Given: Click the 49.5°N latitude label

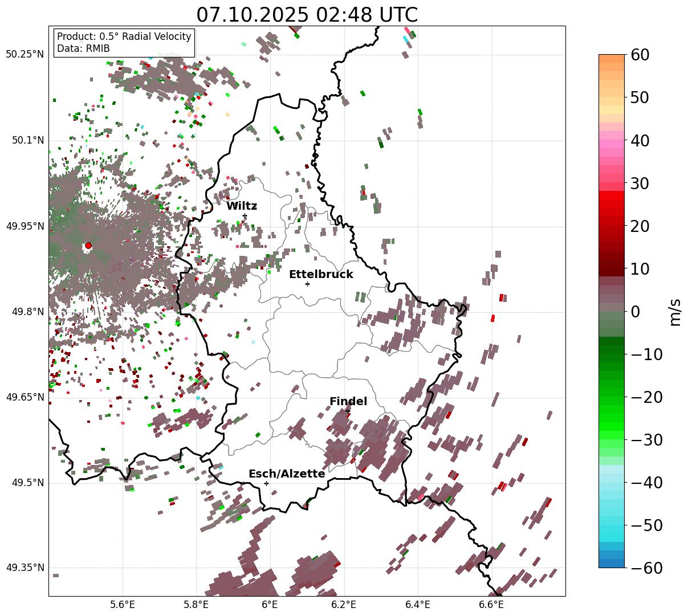Looking at the screenshot, I should click(x=27, y=483).
